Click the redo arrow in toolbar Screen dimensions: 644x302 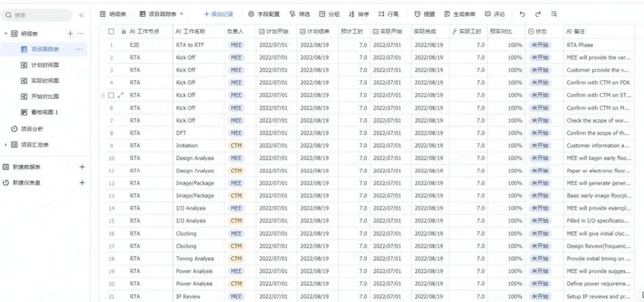[x=538, y=14]
